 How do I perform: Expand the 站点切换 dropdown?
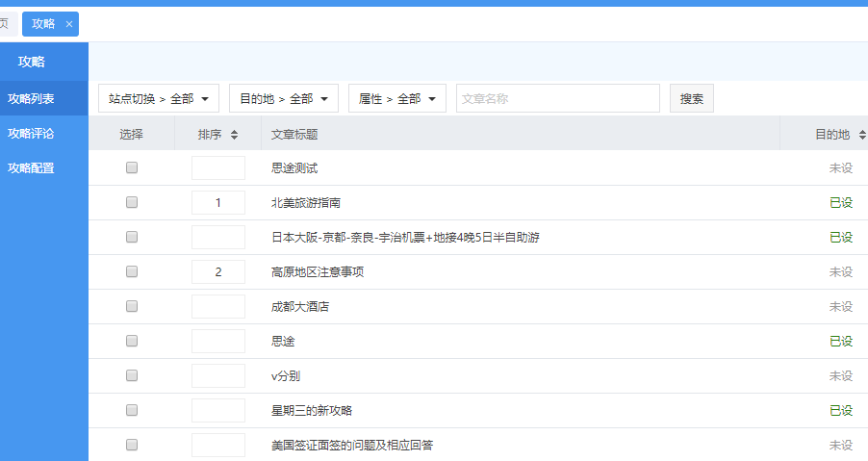point(159,98)
